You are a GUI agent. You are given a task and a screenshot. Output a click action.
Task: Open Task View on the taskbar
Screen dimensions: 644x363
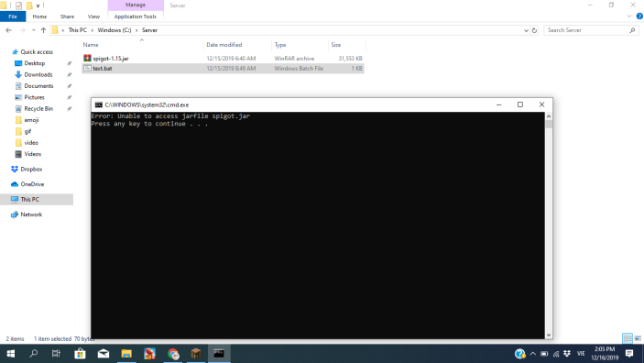pyautogui.click(x=56, y=354)
